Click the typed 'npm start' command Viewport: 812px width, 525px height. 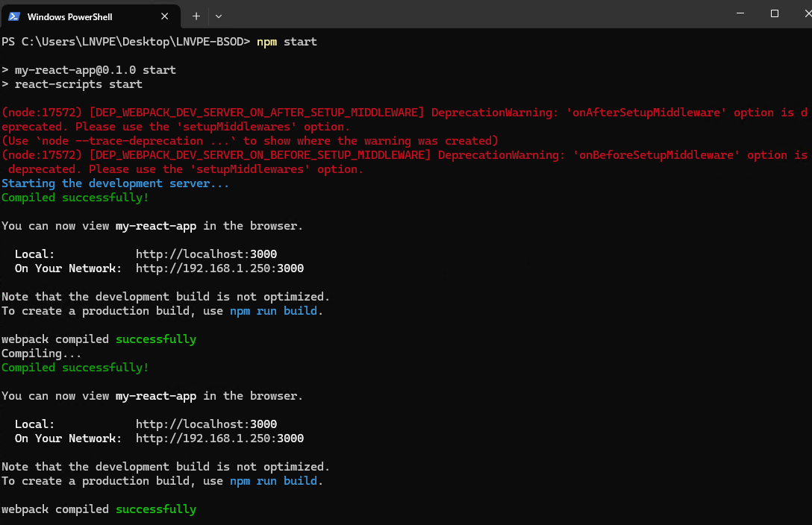[x=287, y=42]
